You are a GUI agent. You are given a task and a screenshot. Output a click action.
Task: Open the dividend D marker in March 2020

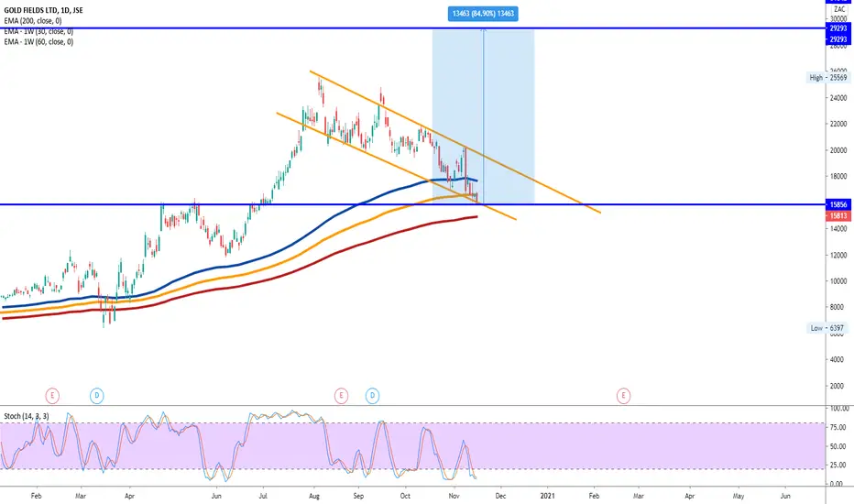tap(96, 396)
